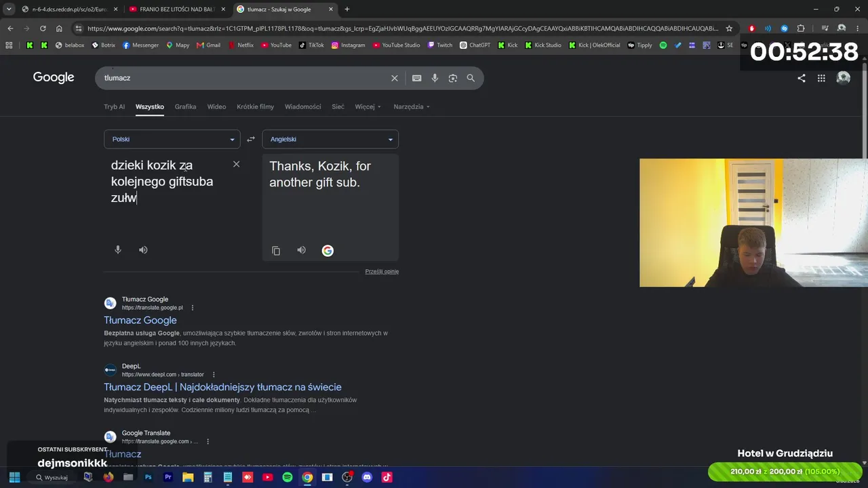Search translation with Google icon
Screen dimensions: 868x488
coord(328,251)
